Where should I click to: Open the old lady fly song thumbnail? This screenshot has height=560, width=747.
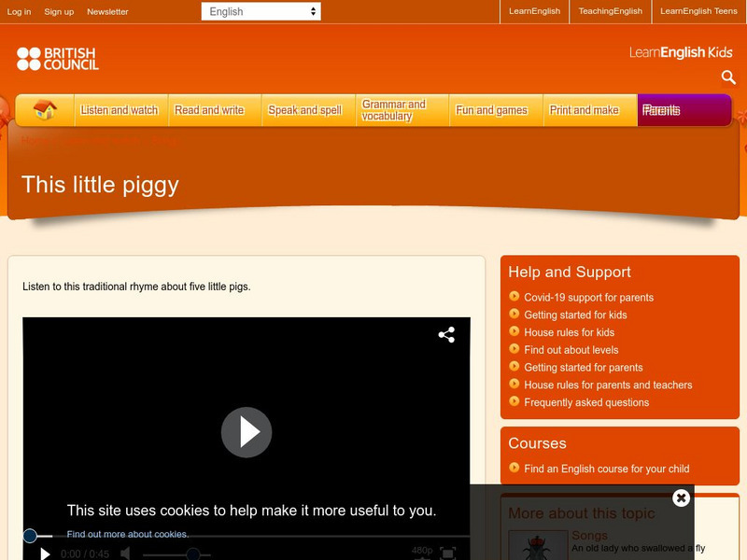point(538,545)
